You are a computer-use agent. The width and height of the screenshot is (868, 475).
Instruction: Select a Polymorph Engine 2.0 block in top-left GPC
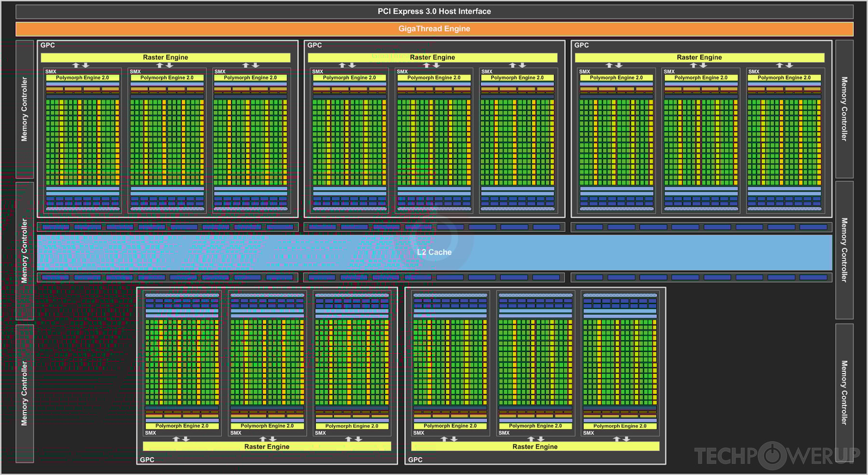(x=83, y=77)
